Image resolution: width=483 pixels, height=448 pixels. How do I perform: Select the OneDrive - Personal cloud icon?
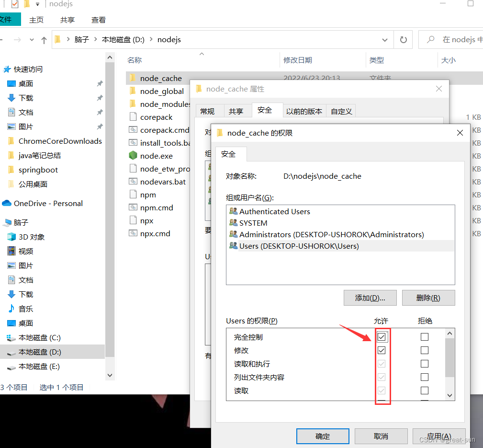[7, 203]
